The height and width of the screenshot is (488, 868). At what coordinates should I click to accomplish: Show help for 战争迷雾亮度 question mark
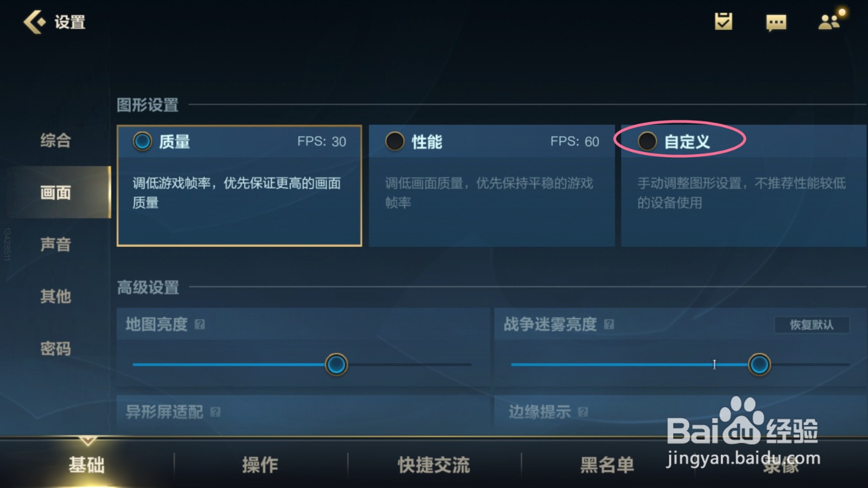(609, 324)
